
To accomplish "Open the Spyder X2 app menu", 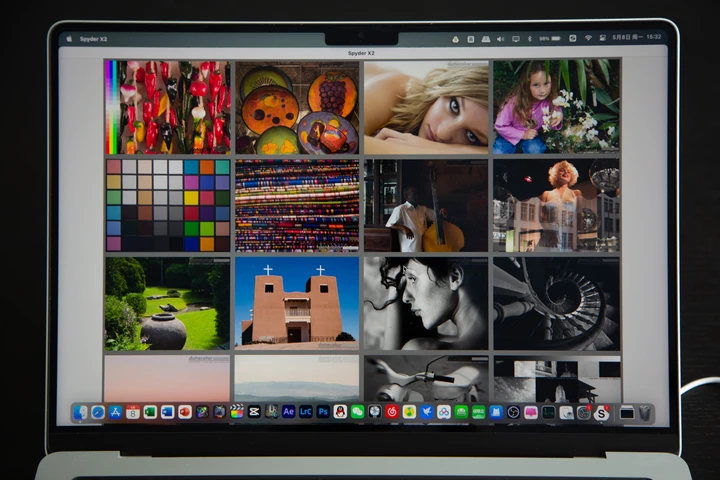I will point(93,39).
